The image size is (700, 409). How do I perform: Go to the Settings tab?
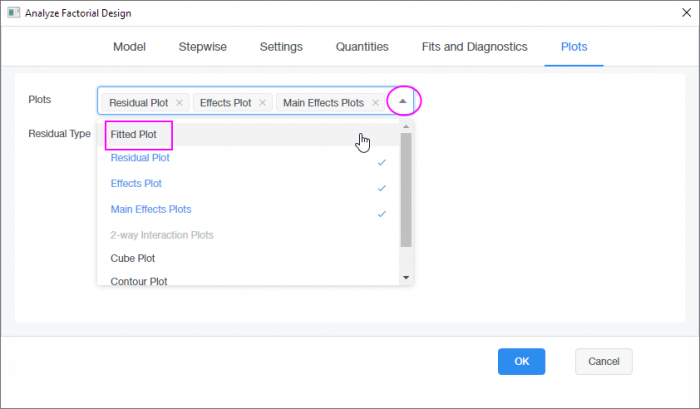click(x=281, y=46)
